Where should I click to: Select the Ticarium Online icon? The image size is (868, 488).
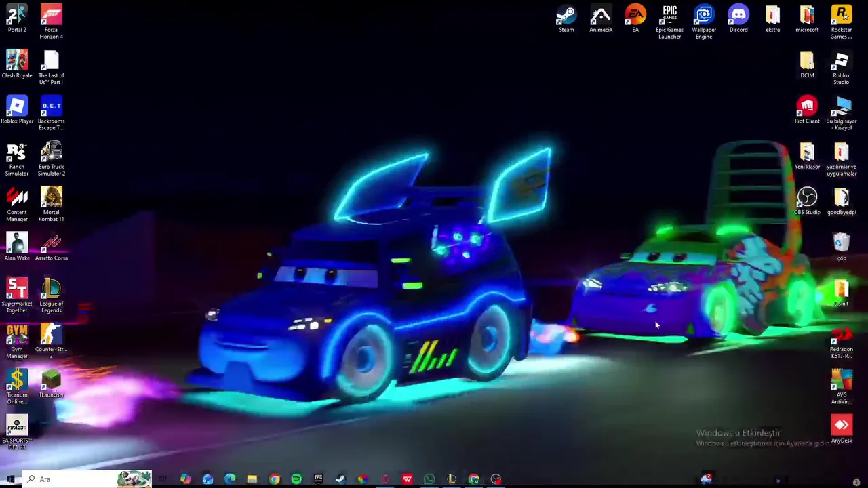[17, 386]
